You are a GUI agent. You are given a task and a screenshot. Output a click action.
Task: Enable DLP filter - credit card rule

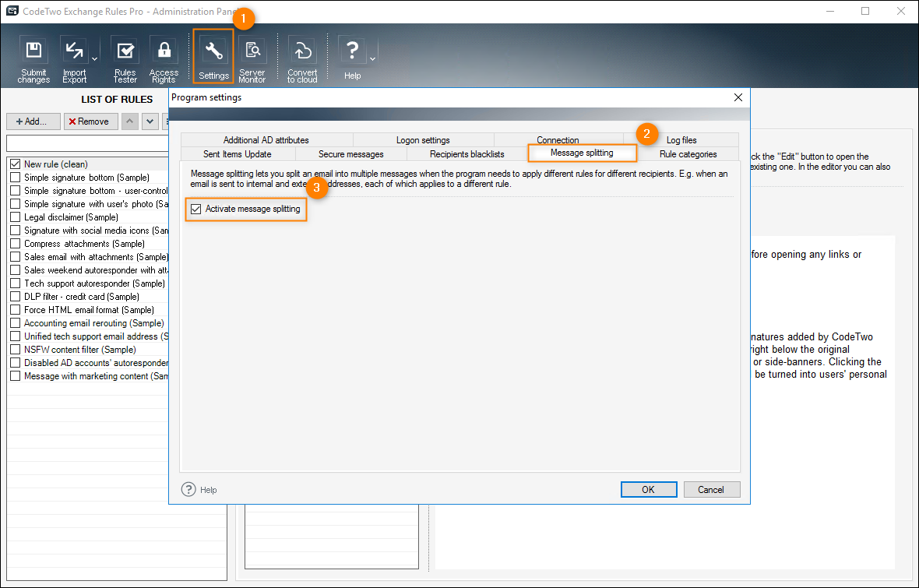(x=16, y=297)
